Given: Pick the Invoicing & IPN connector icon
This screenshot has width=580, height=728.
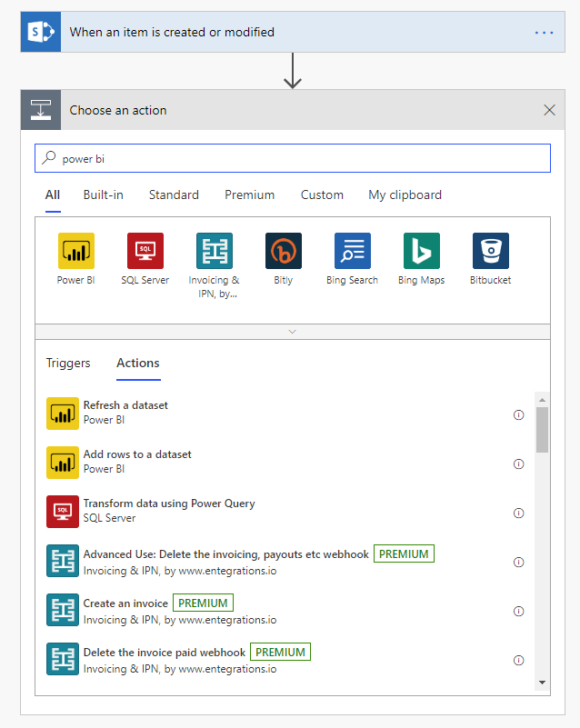Looking at the screenshot, I should click(215, 251).
